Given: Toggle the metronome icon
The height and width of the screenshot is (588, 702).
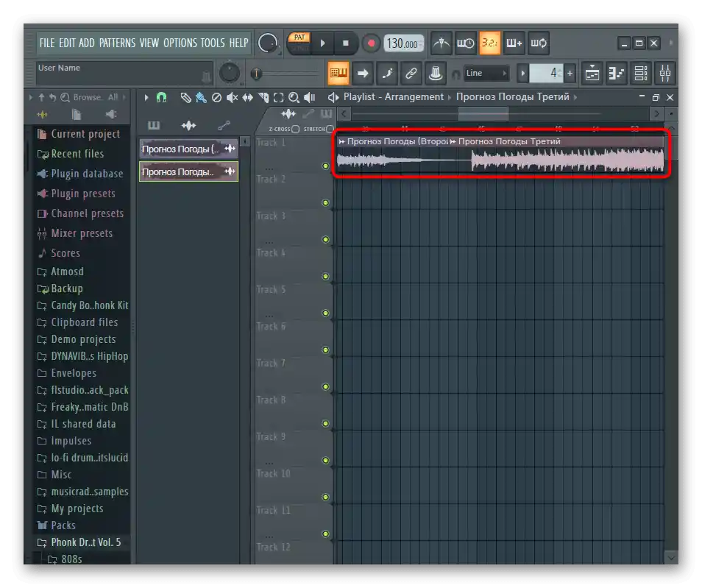Looking at the screenshot, I should coord(441,43).
